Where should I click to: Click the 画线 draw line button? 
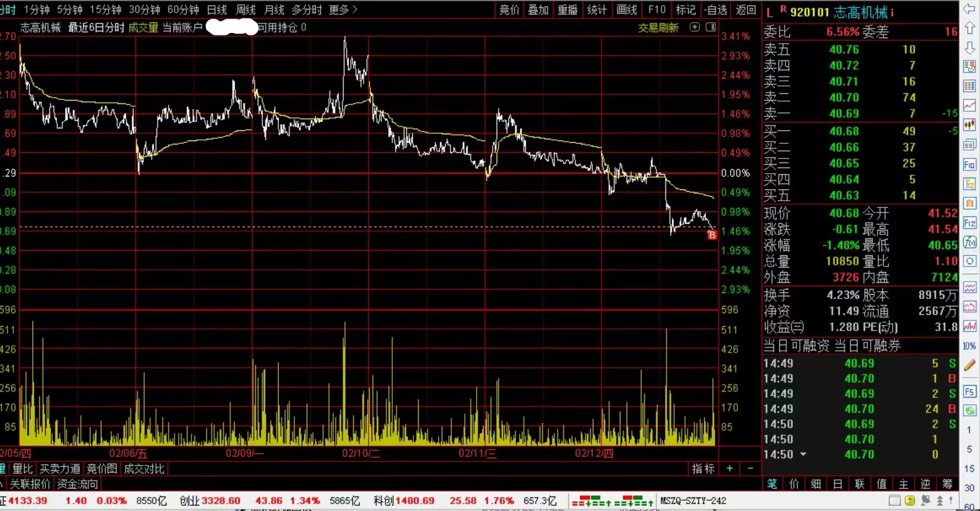627,10
